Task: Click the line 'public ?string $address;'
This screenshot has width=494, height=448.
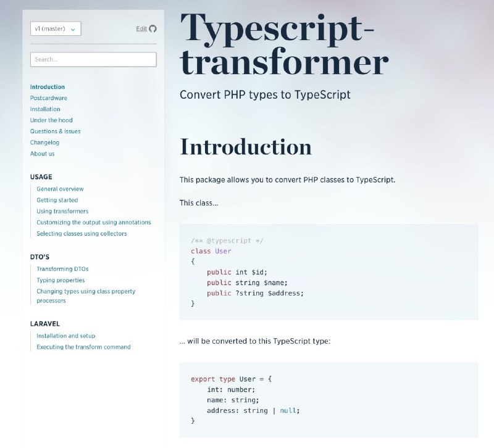Action: point(255,293)
